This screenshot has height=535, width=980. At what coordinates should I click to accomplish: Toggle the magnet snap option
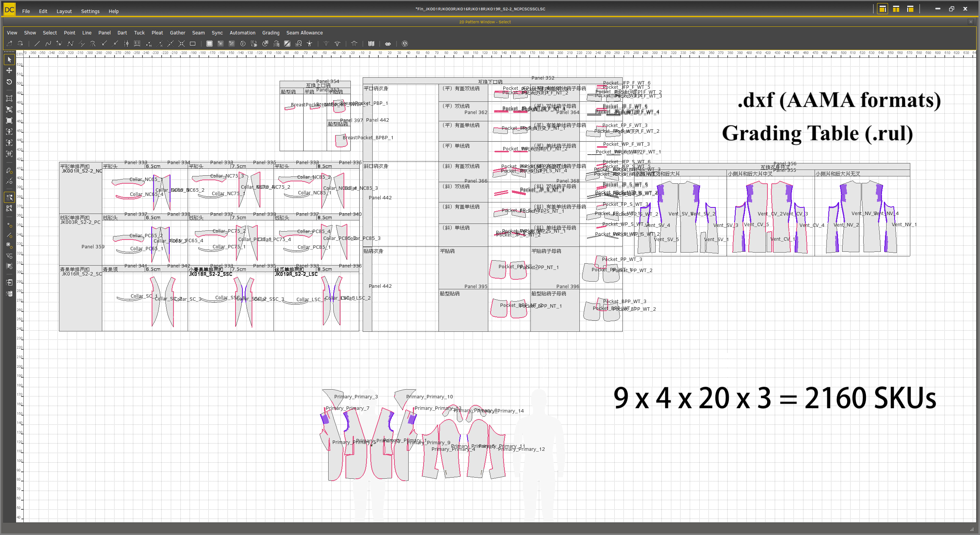(9, 170)
